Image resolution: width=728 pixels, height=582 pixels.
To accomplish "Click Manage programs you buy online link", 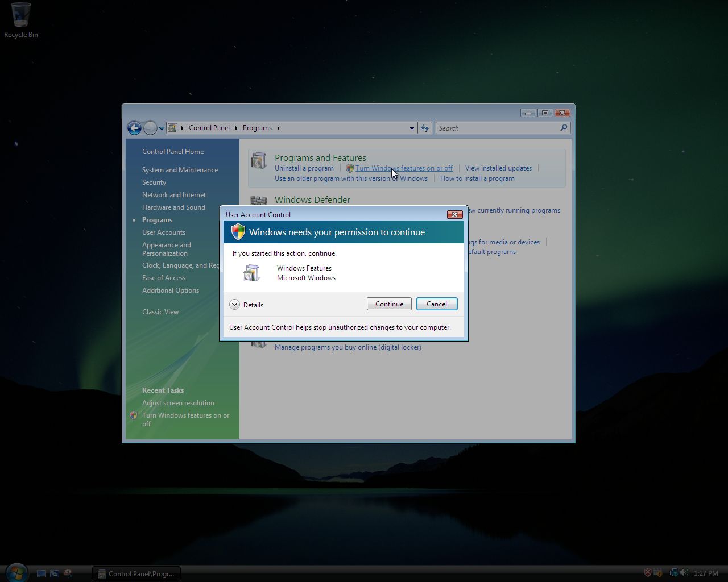I will pos(348,347).
